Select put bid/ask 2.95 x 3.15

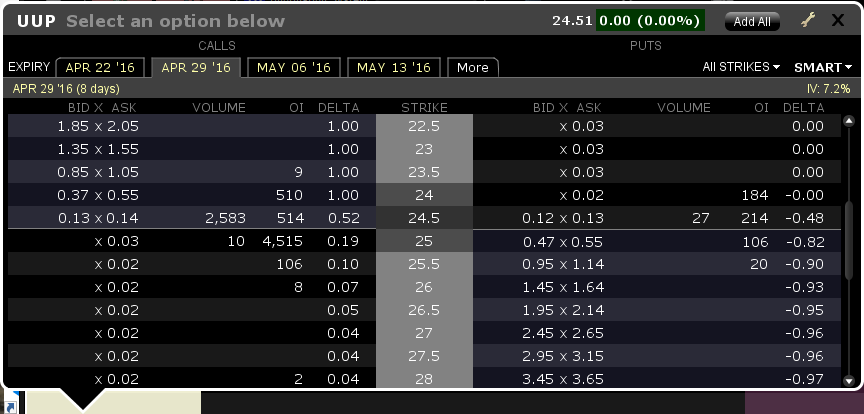tap(563, 356)
